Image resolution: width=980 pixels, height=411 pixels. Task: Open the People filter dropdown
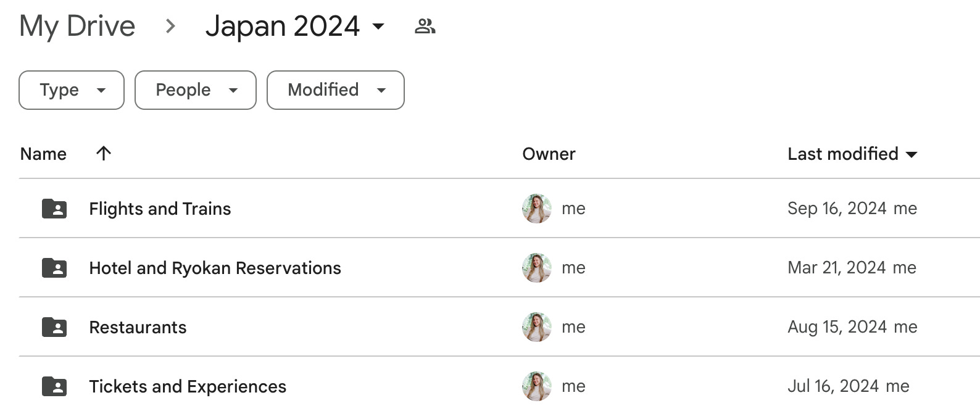[x=195, y=90]
